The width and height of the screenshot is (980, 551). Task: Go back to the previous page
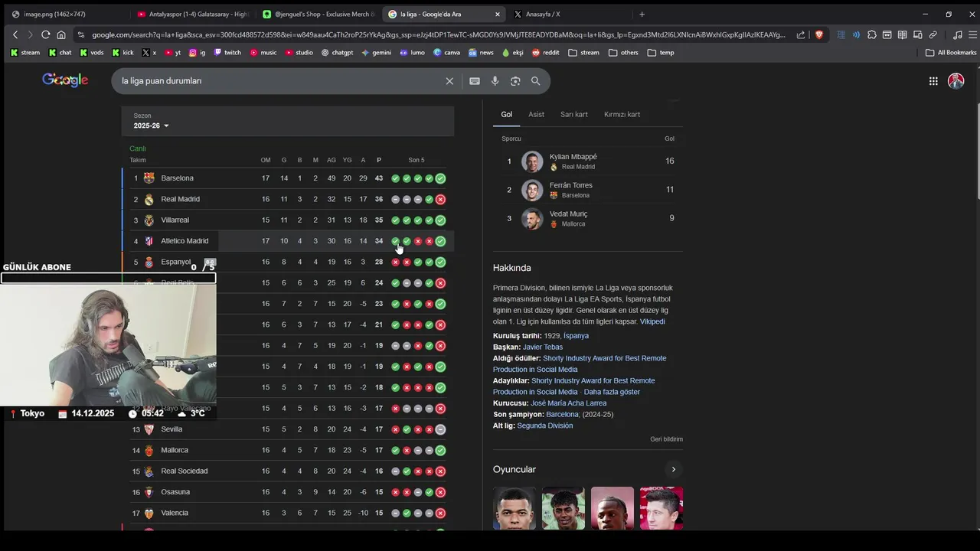click(x=15, y=34)
